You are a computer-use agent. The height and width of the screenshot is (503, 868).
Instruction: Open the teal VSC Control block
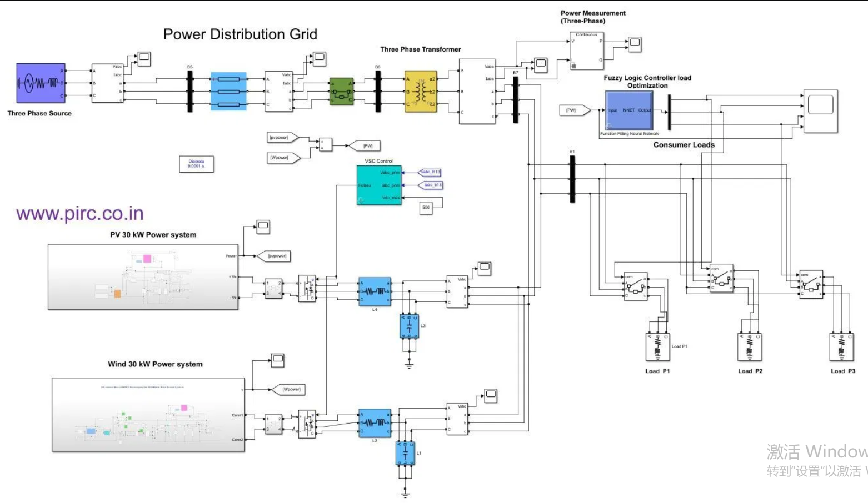point(379,185)
